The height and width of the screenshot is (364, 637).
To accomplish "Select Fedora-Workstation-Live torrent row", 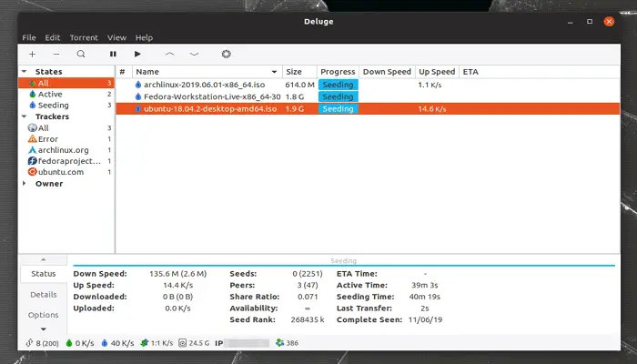I will click(368, 96).
